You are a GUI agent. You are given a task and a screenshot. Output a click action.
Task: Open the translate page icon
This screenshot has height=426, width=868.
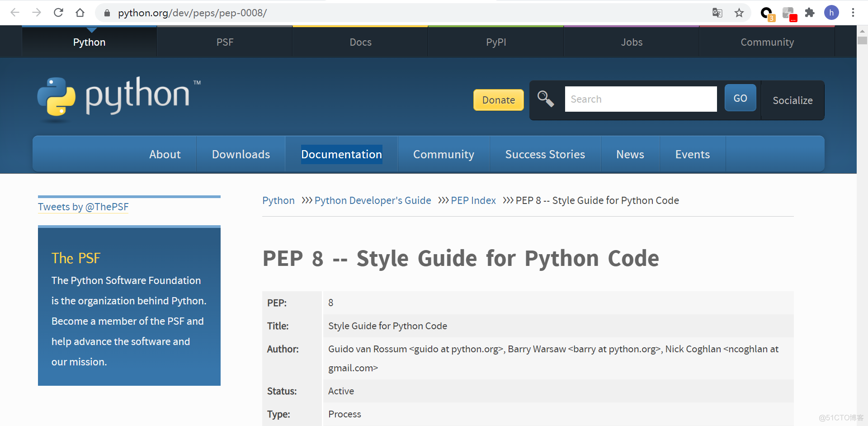point(717,13)
